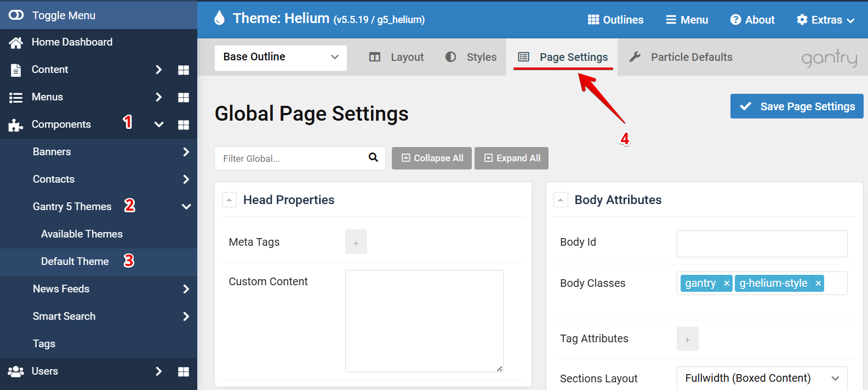Open News Feeds in the sidebar
The height and width of the screenshot is (390, 868).
[61, 289]
